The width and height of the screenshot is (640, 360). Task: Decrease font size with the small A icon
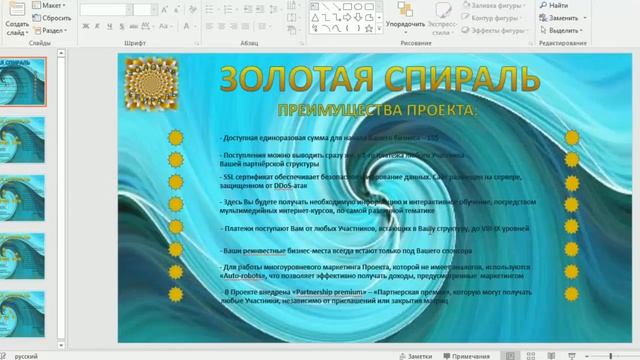coord(178,9)
